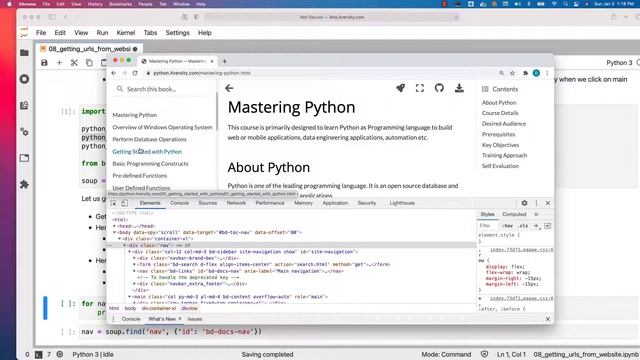The height and width of the screenshot is (360, 640).
Task: Click the rocket launch icon on the book page
Action: (400, 88)
